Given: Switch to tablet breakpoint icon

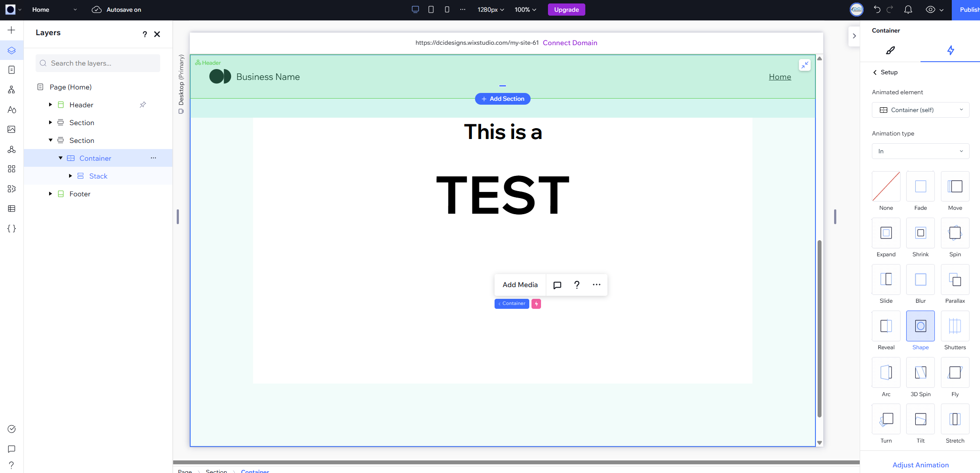Looking at the screenshot, I should (x=431, y=10).
